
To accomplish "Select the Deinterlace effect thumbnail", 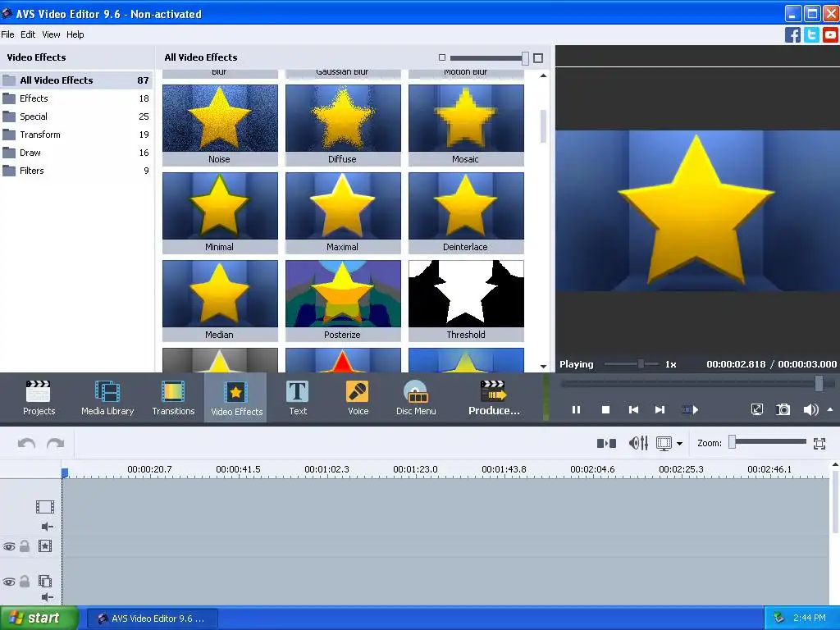I will [466, 212].
